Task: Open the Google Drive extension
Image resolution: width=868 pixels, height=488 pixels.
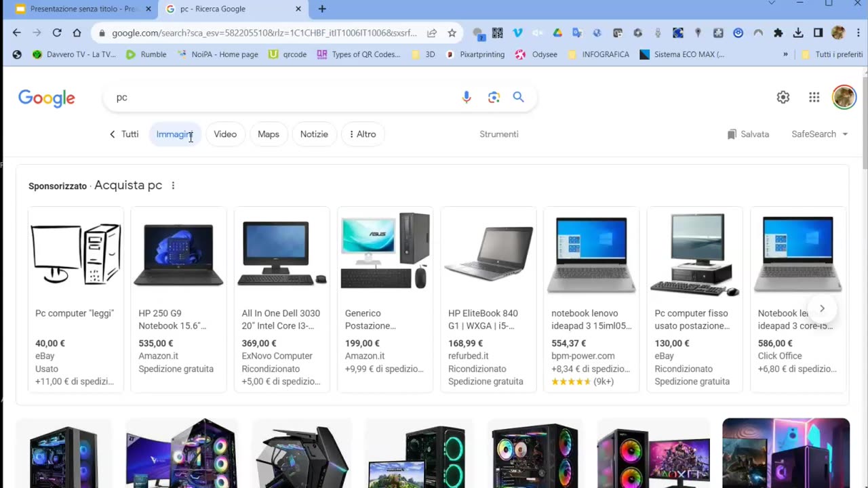Action: 557,33
